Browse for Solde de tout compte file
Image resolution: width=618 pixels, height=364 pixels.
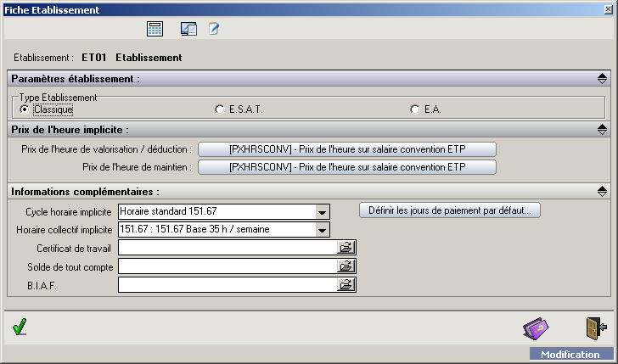pos(346,266)
